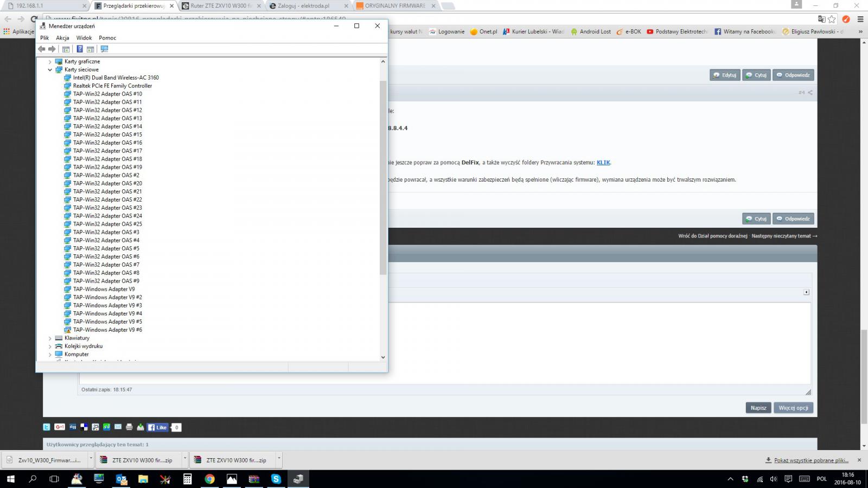Open Chrome menu hamburger icon
The width and height of the screenshot is (868, 488).
(860, 19)
